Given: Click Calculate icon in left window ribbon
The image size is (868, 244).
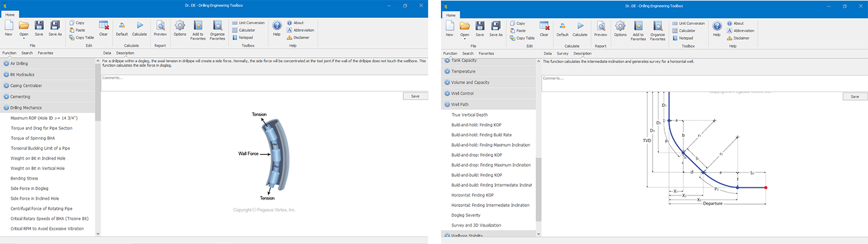Looking at the screenshot, I should click(139, 25).
